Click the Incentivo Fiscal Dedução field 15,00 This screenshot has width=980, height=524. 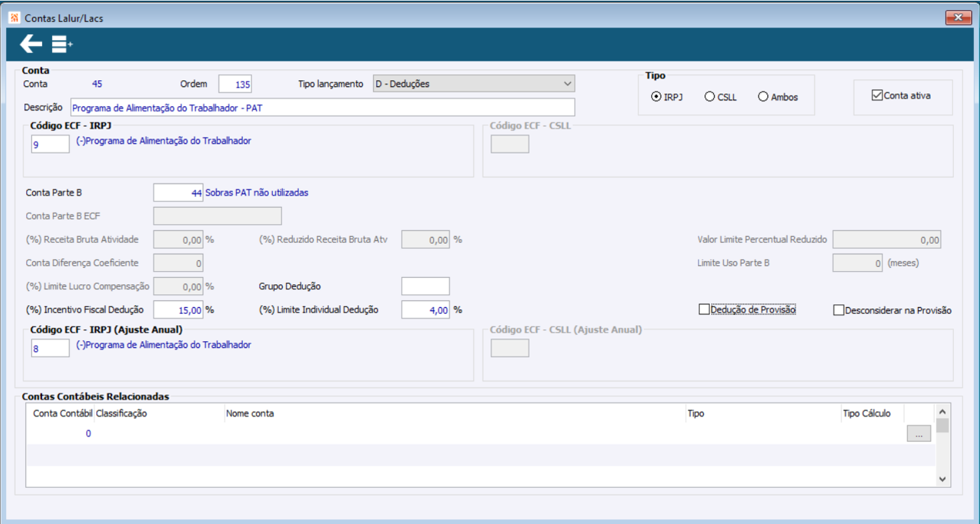(x=178, y=310)
